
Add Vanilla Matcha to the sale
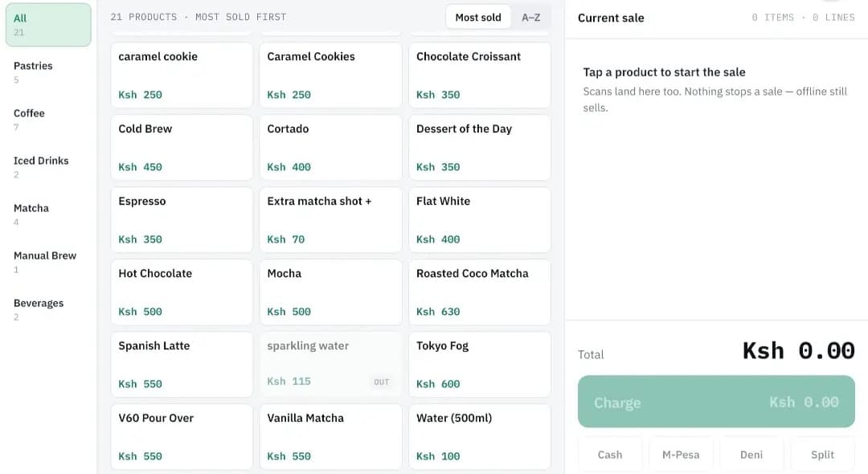pyautogui.click(x=330, y=437)
